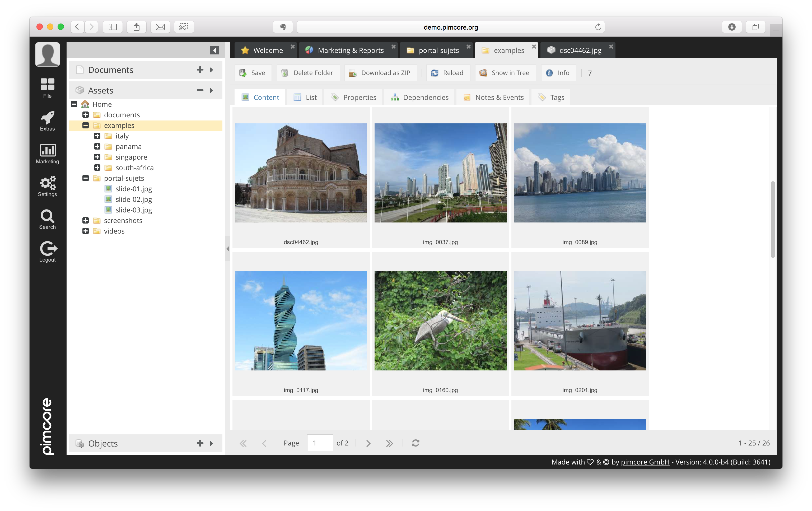Click the arrow next to Objects header
This screenshot has height=511, width=812.
(212, 443)
